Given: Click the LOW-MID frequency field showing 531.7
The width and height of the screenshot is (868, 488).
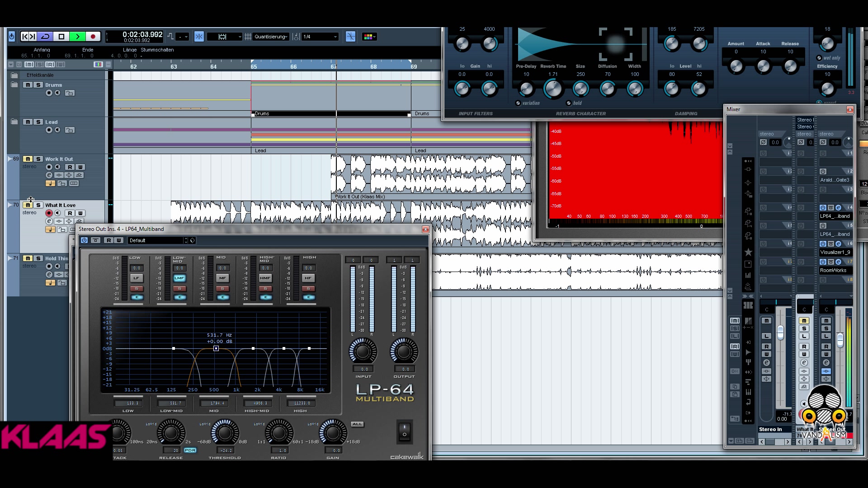Looking at the screenshot, I should pos(171,403).
